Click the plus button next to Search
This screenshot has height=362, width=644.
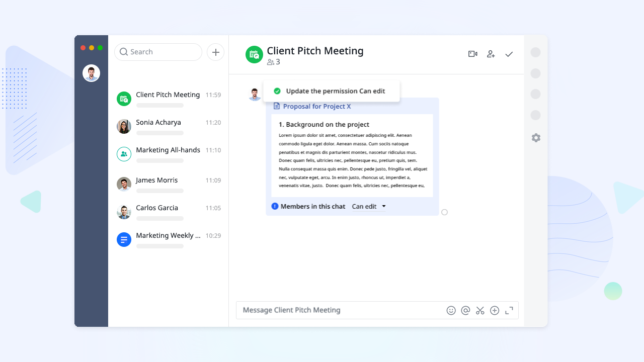pyautogui.click(x=215, y=52)
